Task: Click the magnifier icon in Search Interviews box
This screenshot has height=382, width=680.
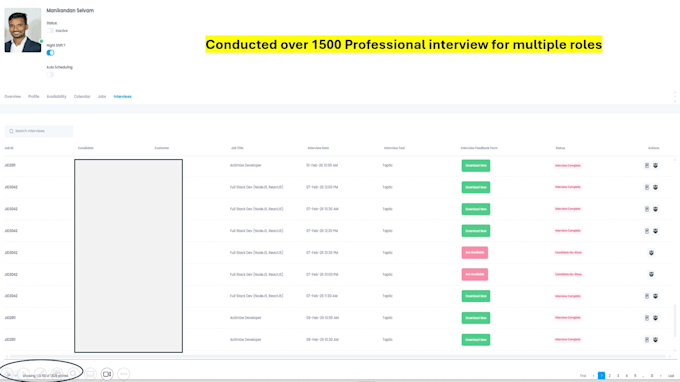Action: [11, 131]
